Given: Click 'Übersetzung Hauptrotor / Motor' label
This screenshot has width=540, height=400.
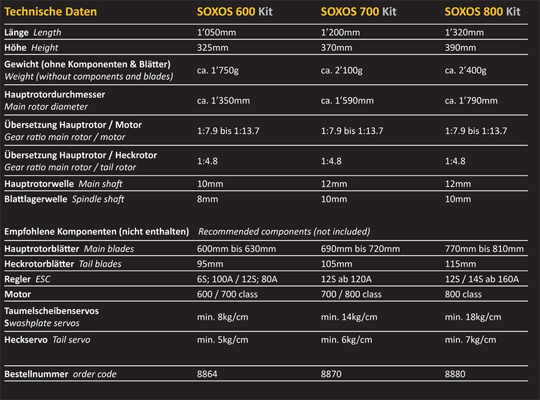Looking at the screenshot, I should [73, 125].
